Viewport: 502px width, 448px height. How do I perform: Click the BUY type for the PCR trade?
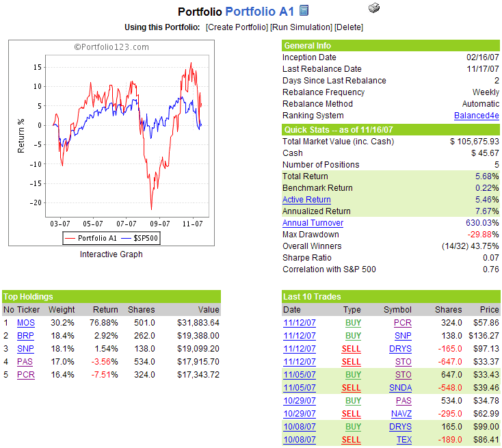(353, 323)
